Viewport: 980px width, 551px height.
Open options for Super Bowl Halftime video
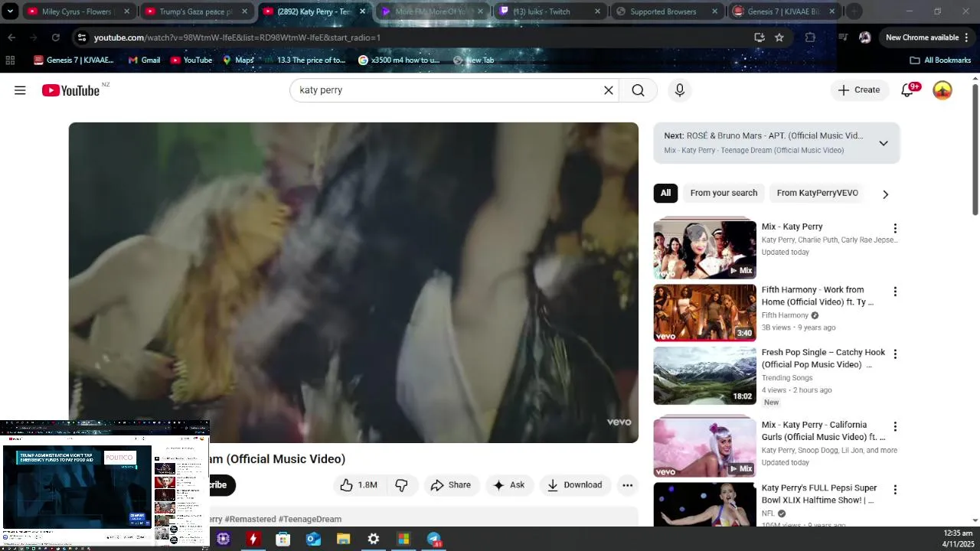pyautogui.click(x=894, y=490)
